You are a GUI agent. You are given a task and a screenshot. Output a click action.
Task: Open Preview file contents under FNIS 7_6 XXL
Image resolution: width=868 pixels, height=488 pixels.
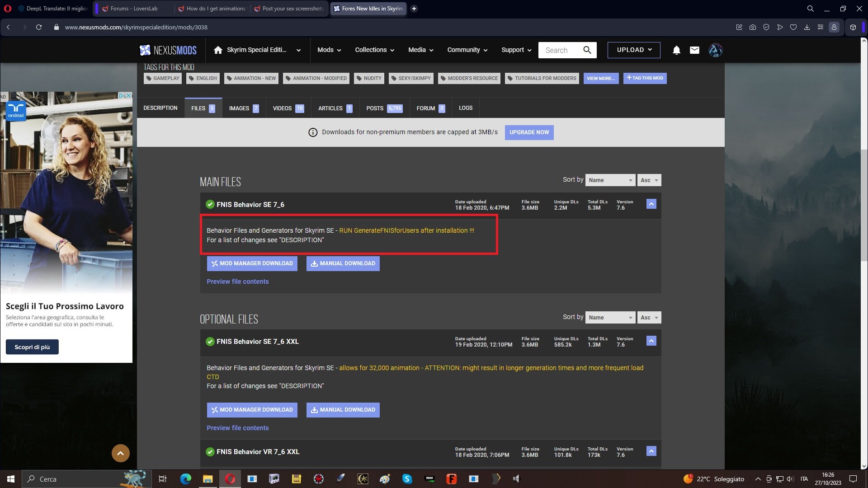coord(238,428)
